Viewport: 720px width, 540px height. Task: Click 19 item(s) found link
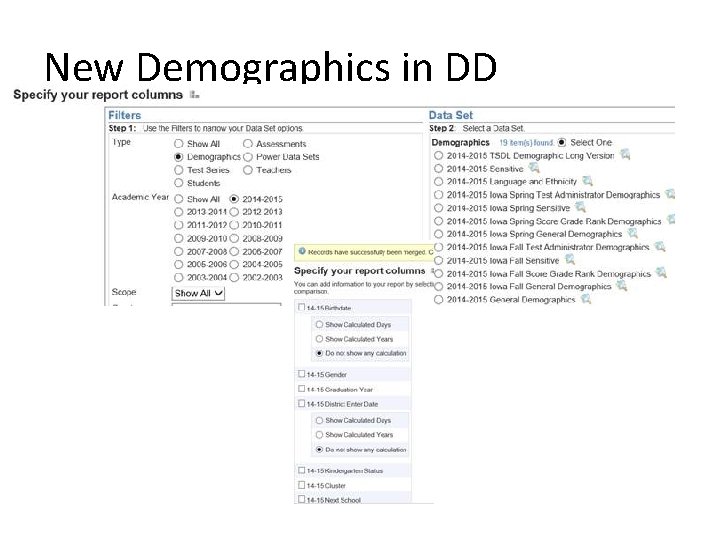pyautogui.click(x=526, y=143)
